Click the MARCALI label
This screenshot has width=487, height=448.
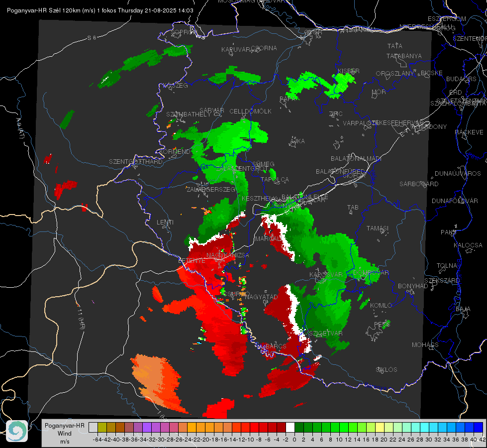269,239
